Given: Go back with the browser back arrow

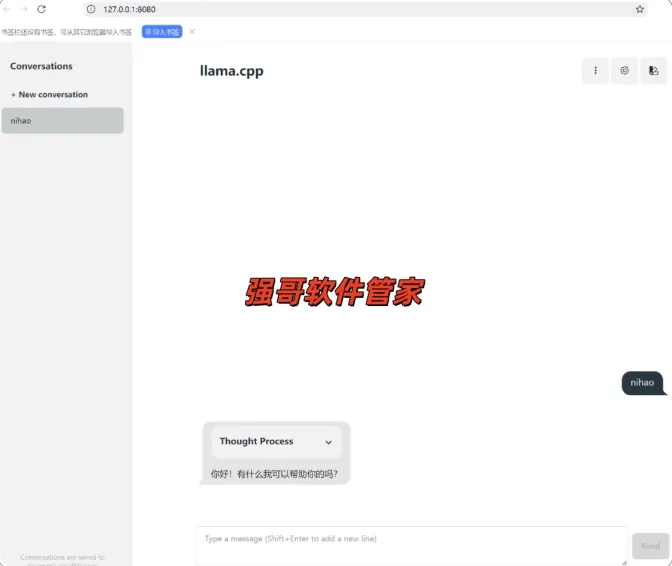Looking at the screenshot, I should coord(6,9).
